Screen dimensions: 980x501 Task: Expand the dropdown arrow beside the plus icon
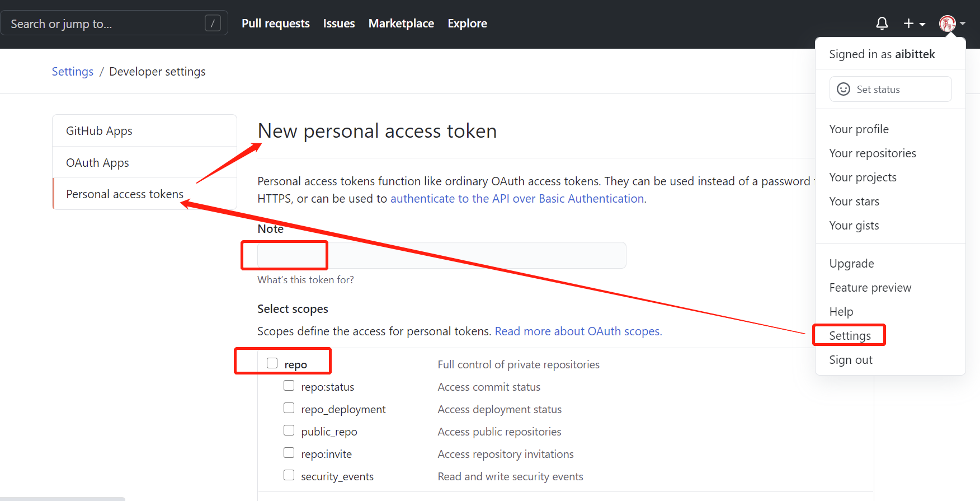[x=922, y=25]
